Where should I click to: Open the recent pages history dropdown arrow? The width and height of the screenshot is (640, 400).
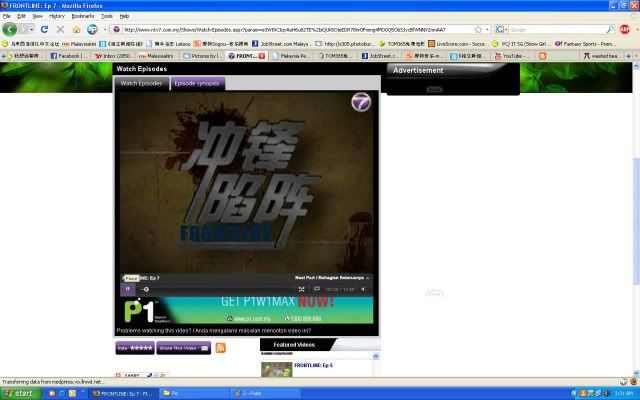coord(31,30)
